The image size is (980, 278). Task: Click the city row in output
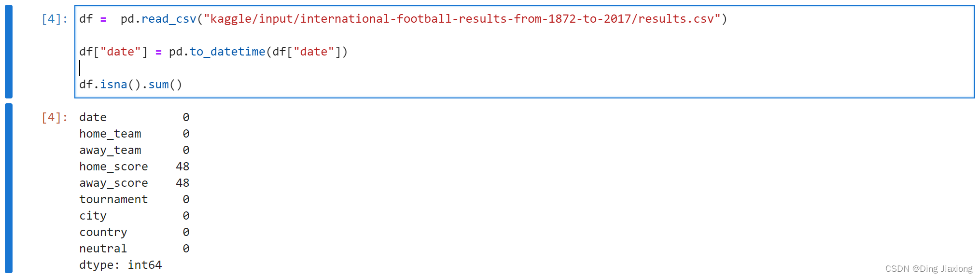pyautogui.click(x=134, y=216)
